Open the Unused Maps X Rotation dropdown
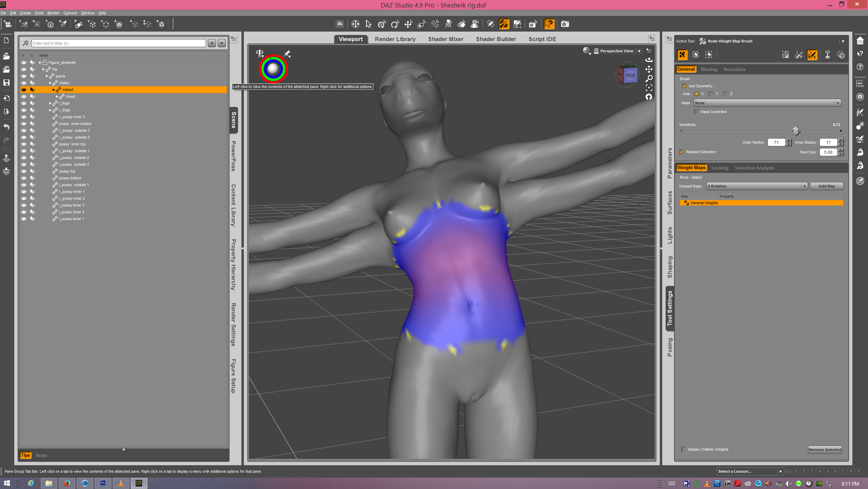Image resolution: width=868 pixels, height=489 pixels. tap(757, 186)
